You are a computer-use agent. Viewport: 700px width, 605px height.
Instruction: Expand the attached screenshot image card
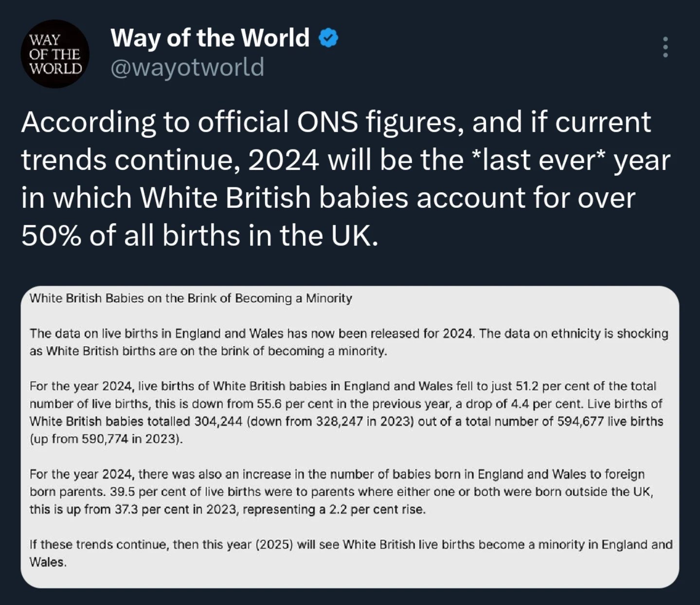(x=350, y=437)
